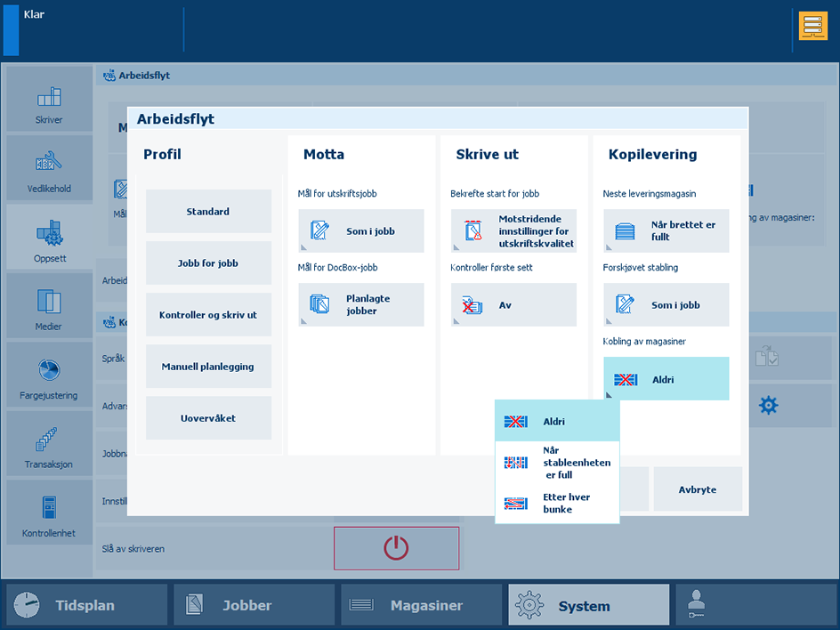
Task: Click the orange server status icon
Action: [812, 26]
